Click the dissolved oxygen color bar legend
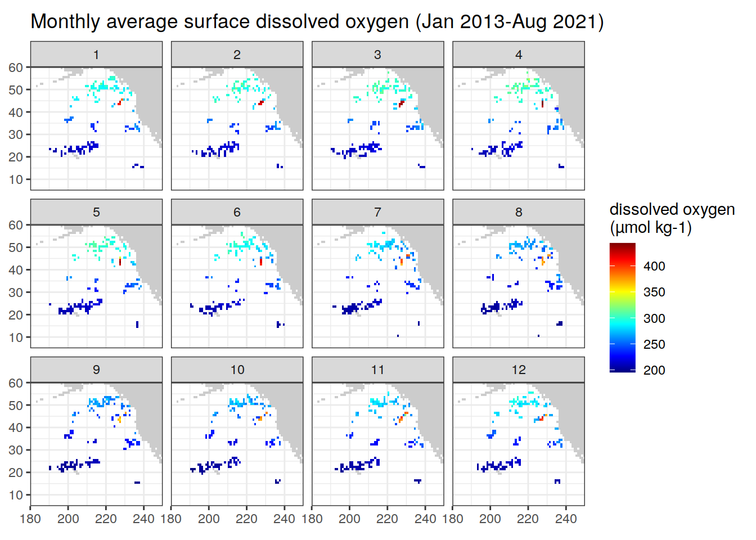756x540 pixels. [622, 308]
